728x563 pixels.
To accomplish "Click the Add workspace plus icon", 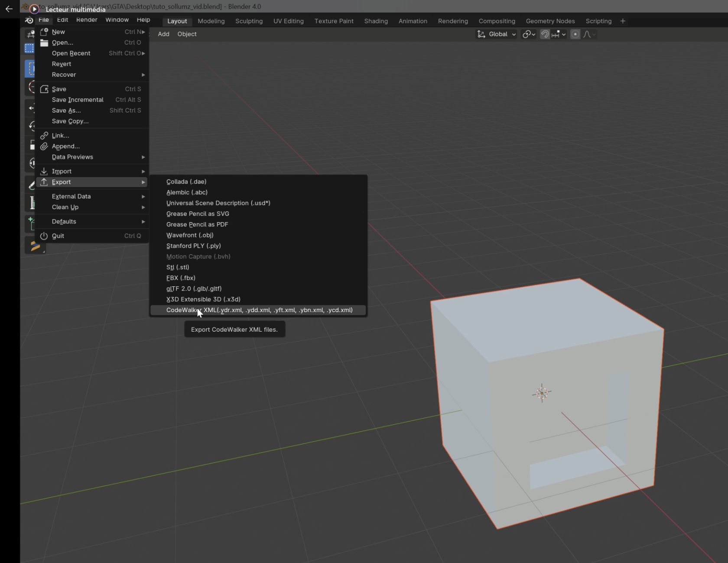I will tap(623, 21).
